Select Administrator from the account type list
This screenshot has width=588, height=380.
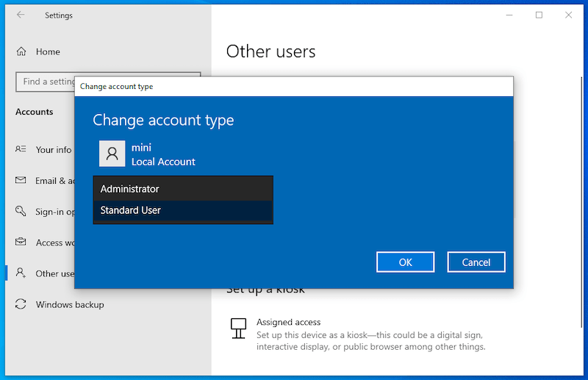pos(183,189)
